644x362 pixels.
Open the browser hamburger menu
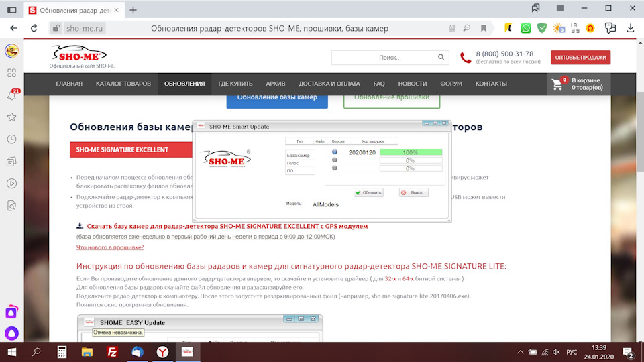click(x=559, y=8)
